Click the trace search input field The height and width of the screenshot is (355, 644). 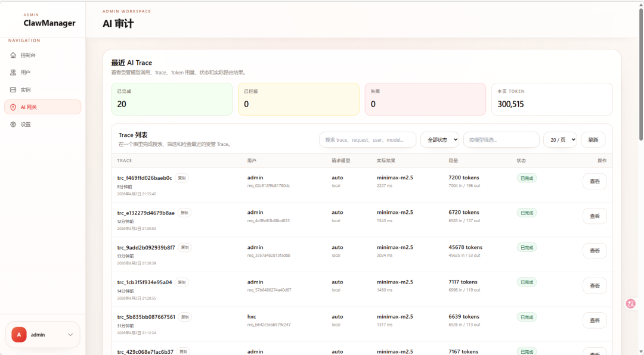pos(367,139)
